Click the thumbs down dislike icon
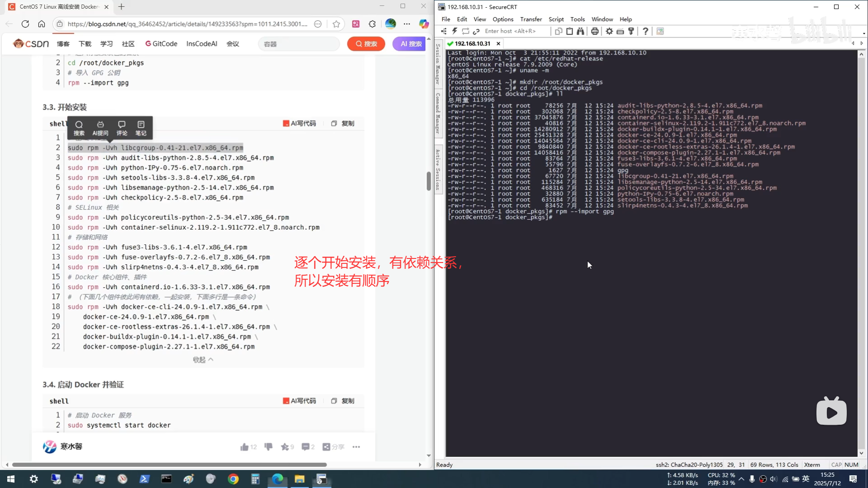 pos(269,447)
